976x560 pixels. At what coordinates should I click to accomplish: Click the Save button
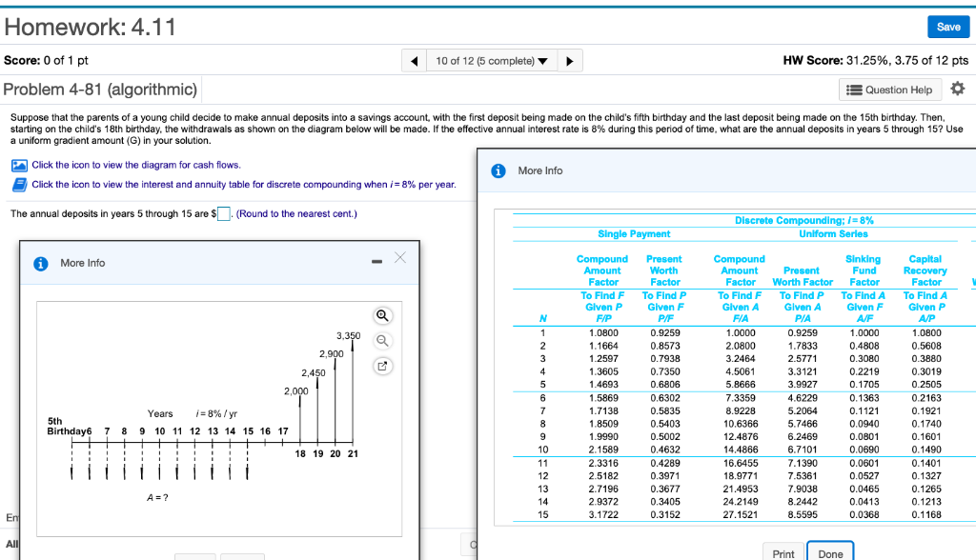(947, 27)
